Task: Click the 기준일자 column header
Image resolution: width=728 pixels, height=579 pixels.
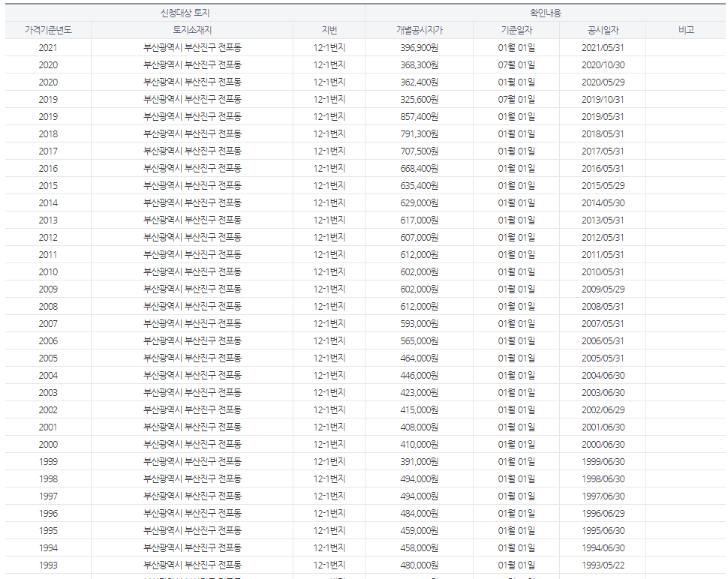Action: coord(516,30)
